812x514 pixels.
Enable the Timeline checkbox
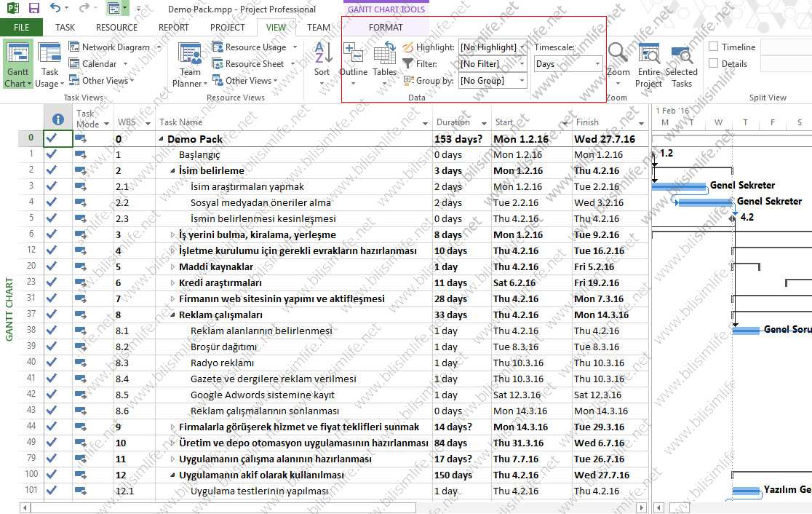(714, 47)
